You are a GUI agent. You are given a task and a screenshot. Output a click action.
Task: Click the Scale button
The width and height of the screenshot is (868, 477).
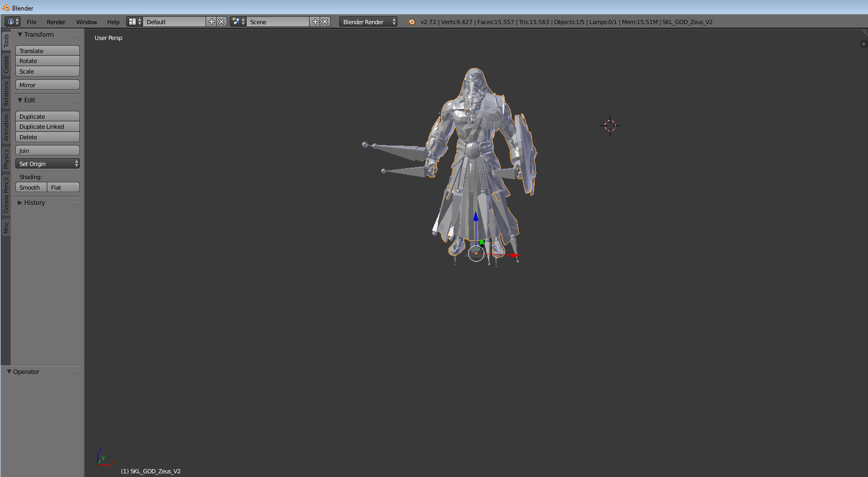(47, 71)
